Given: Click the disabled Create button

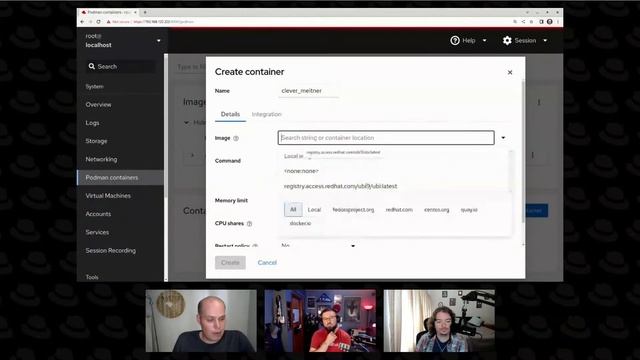Looking at the screenshot, I should tap(230, 262).
